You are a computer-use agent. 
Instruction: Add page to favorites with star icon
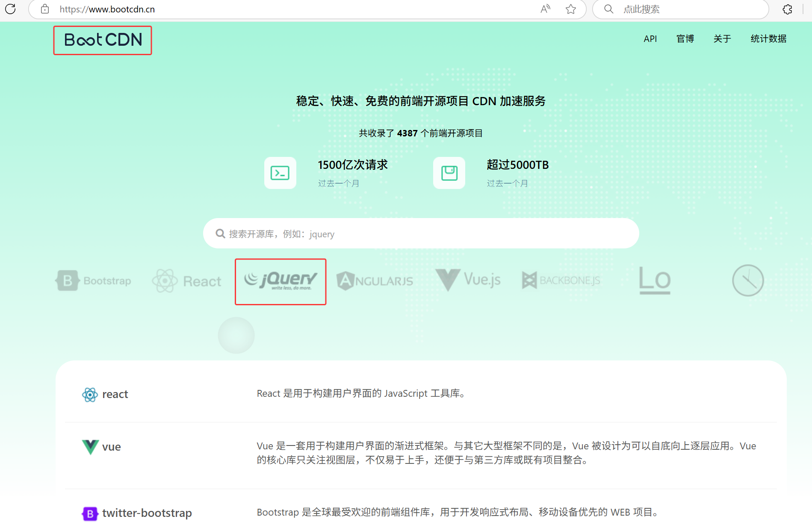(x=571, y=9)
